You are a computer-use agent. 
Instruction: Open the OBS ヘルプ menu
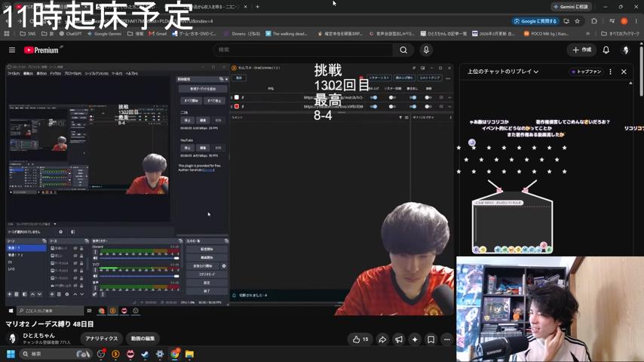131,74
